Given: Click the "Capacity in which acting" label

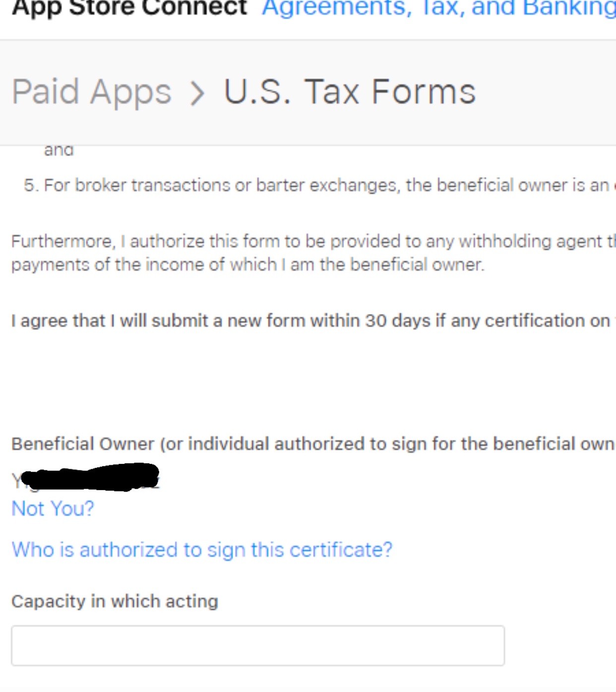Looking at the screenshot, I should click(115, 601).
